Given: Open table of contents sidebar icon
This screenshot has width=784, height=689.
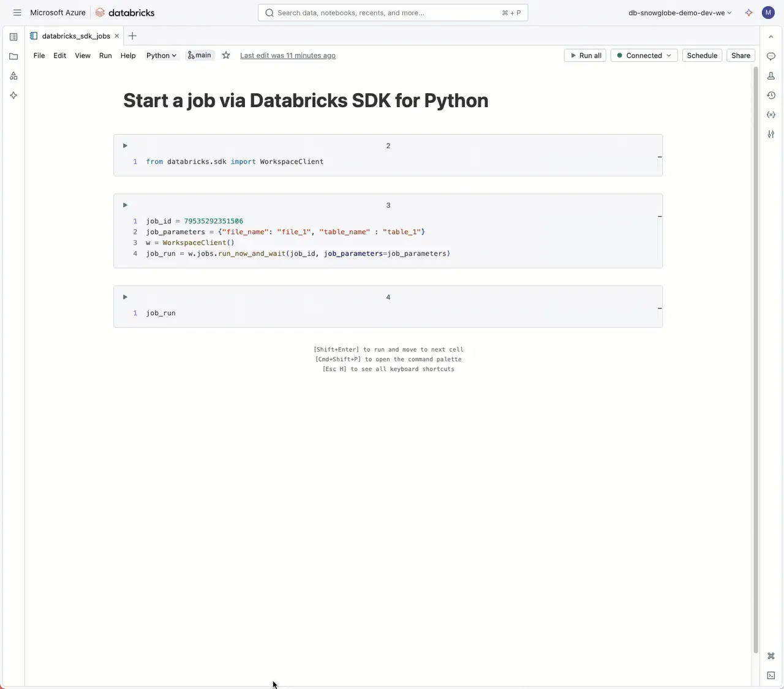Looking at the screenshot, I should (13, 37).
